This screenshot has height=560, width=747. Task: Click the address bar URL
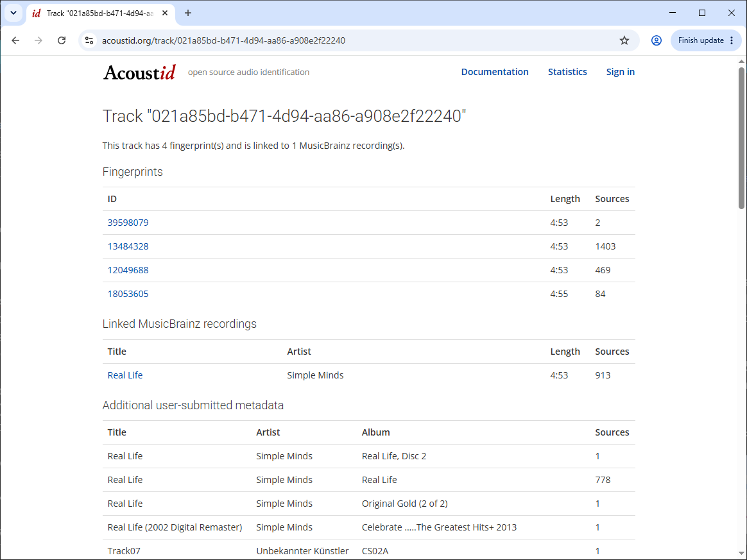(x=223, y=40)
